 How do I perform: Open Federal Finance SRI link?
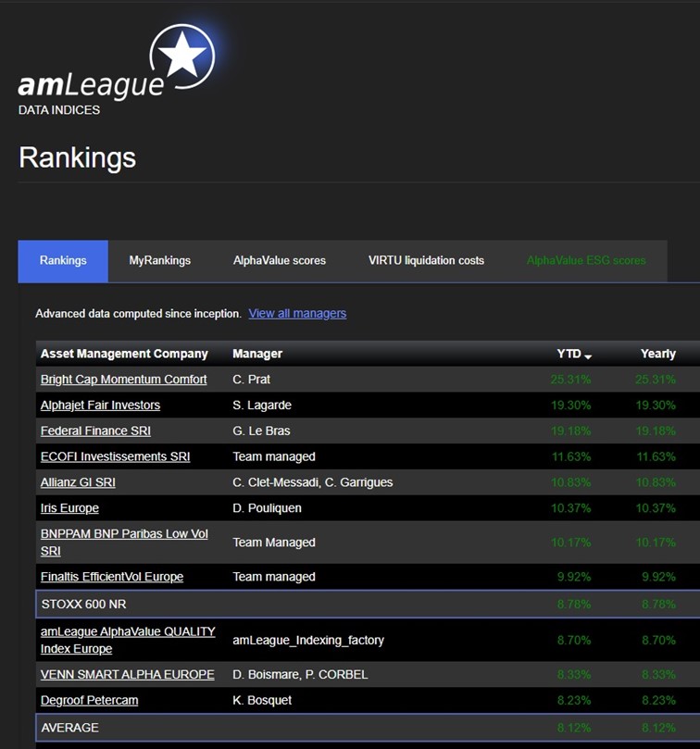point(95,431)
